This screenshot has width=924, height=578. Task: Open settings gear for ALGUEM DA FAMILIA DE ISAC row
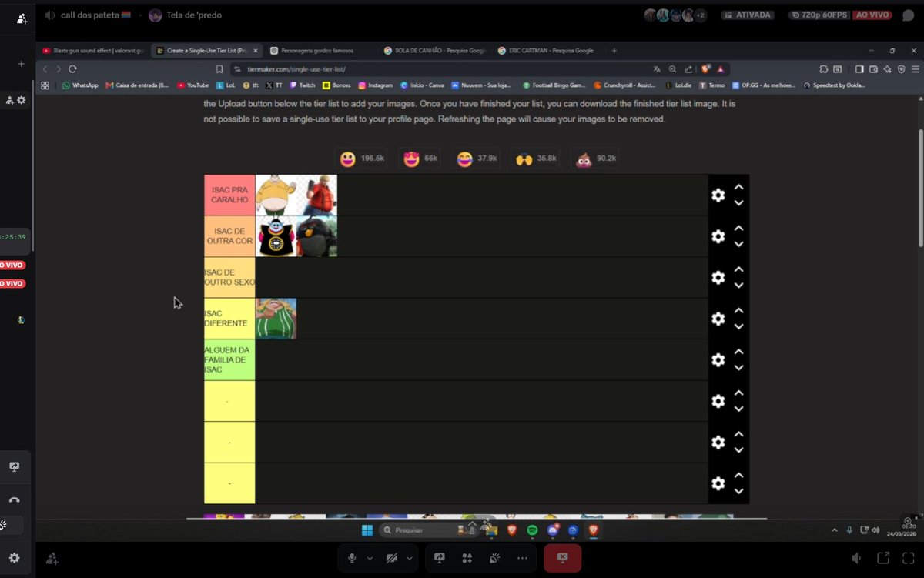718,360
